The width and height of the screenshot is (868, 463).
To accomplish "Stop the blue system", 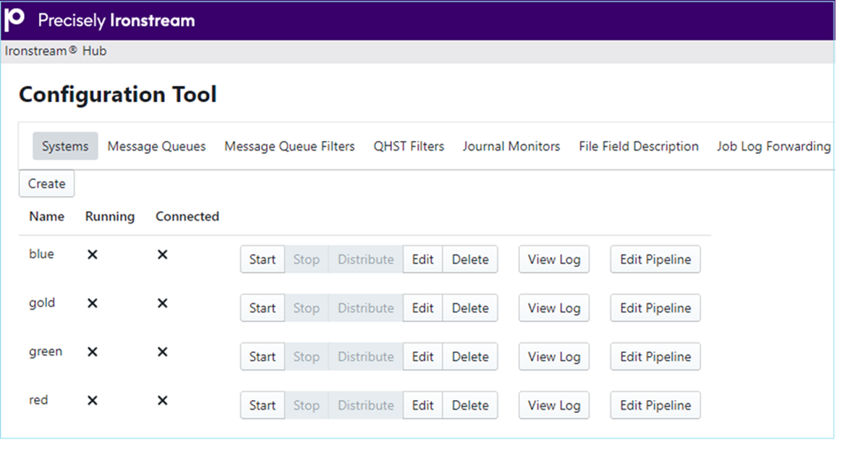I will pyautogui.click(x=306, y=259).
